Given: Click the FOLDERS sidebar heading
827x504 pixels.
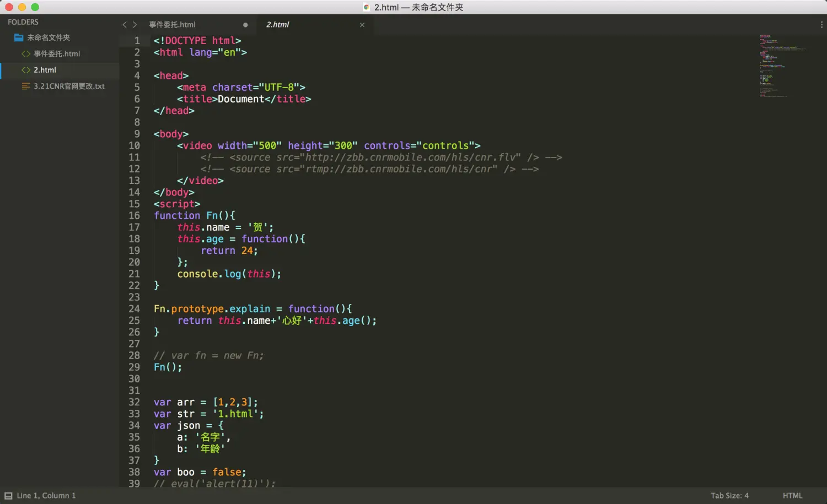Looking at the screenshot, I should pyautogui.click(x=23, y=22).
